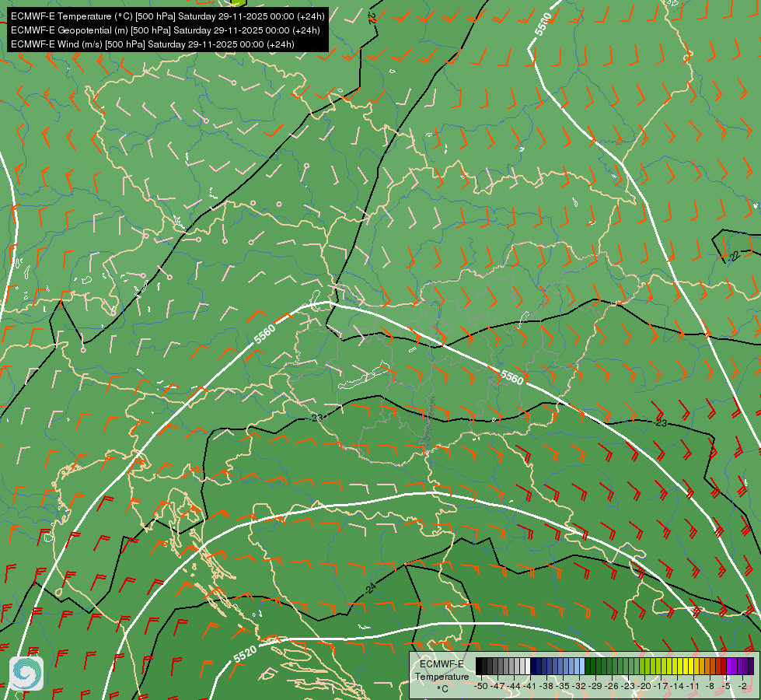Click the -41 legend scale value
Screen dimensions: 761x700
[x=529, y=686]
